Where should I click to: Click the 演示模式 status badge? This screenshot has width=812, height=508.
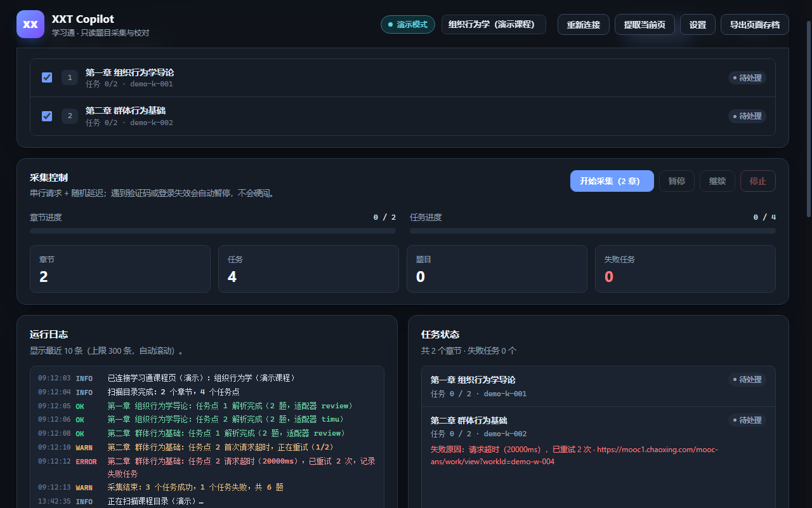(x=407, y=25)
